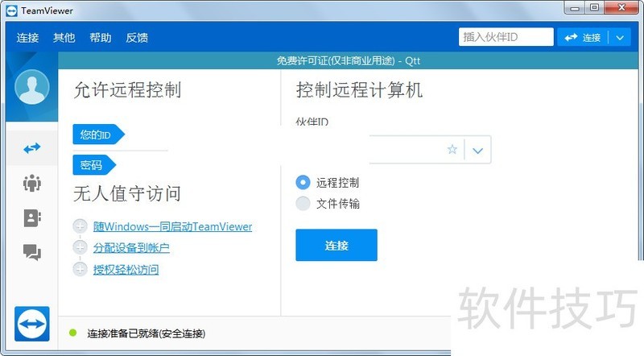Minimize the TeamViewer window
Image resolution: width=644 pixels, height=356 pixels.
tap(575, 8)
